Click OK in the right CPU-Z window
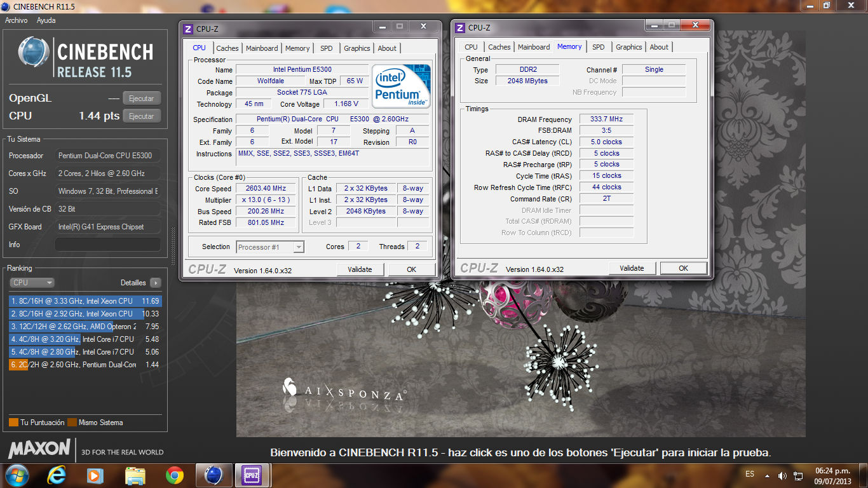The height and width of the screenshot is (488, 868). coord(684,268)
